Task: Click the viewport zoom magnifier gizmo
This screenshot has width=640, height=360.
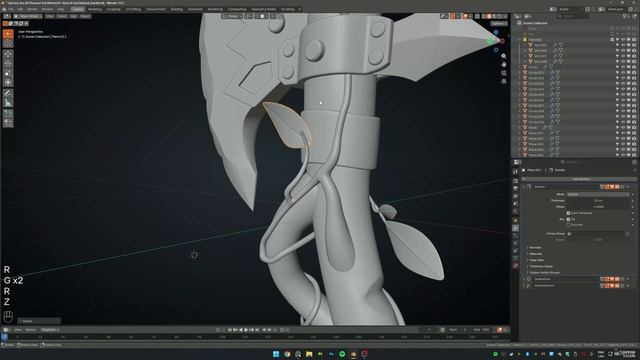Action: [504, 56]
